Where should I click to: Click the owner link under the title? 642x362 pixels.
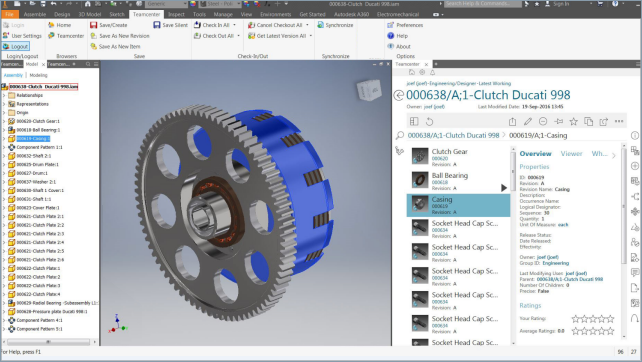pyautogui.click(x=434, y=107)
